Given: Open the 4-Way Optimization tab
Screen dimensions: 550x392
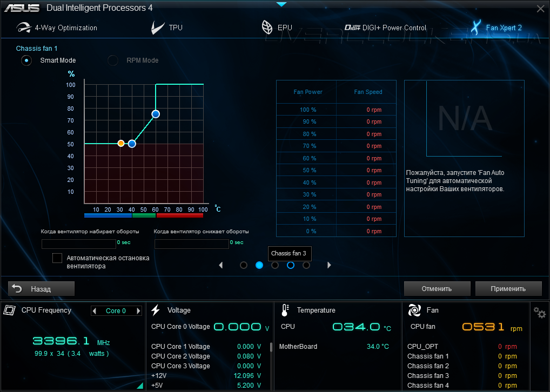Looking at the screenshot, I should (x=57, y=28).
